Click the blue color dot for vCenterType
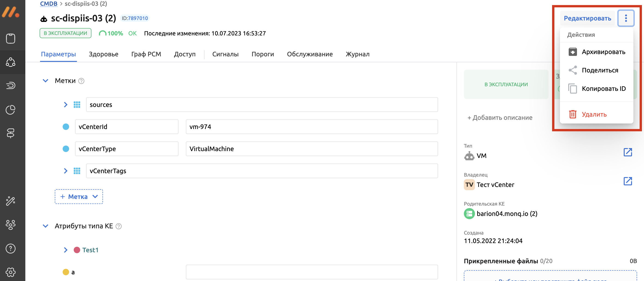The width and height of the screenshot is (644, 281). pos(66,149)
